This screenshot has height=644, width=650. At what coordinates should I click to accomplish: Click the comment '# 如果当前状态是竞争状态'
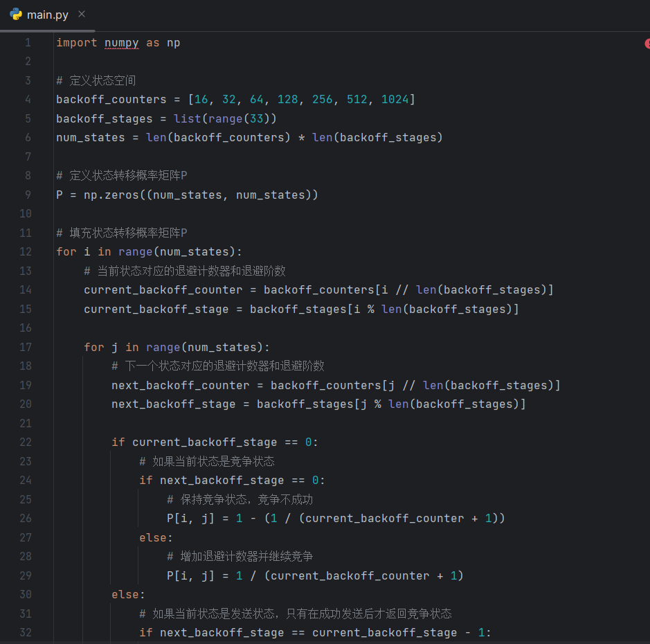click(207, 462)
